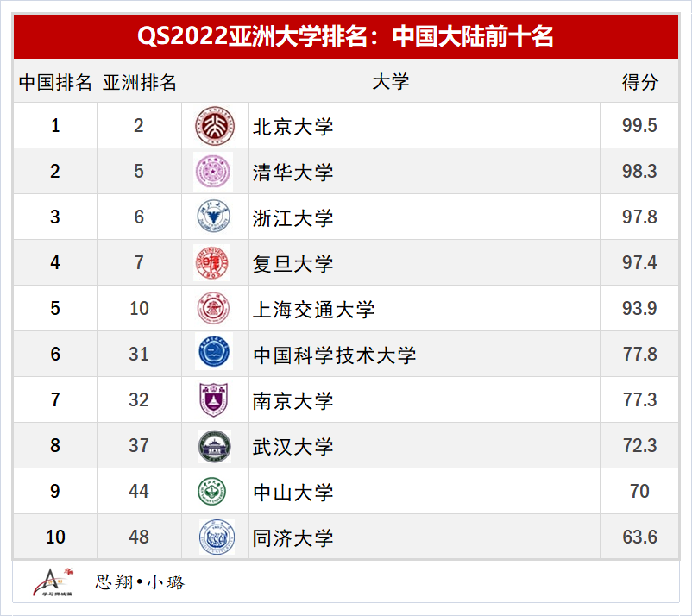Image resolution: width=692 pixels, height=616 pixels.
Task: Click the Peking University red emblem
Action: coord(215,126)
